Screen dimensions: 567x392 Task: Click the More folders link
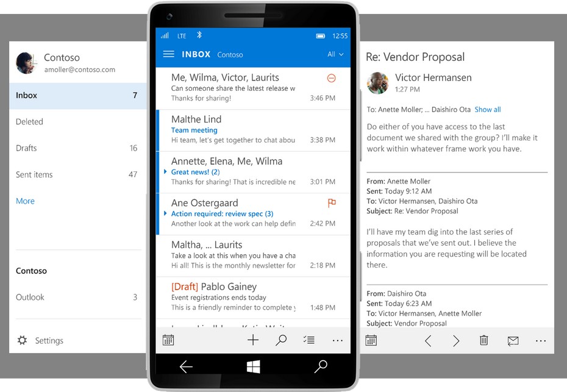(x=25, y=201)
